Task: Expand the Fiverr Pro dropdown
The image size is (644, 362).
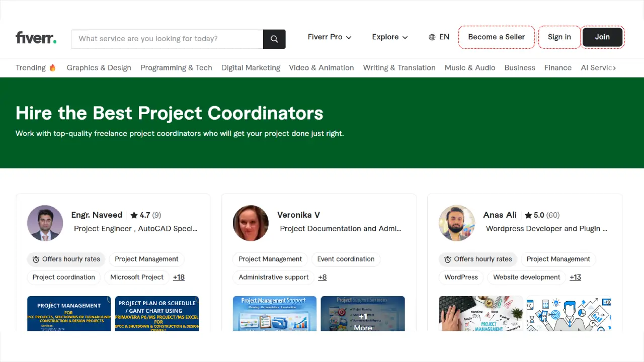Action: 330,37
